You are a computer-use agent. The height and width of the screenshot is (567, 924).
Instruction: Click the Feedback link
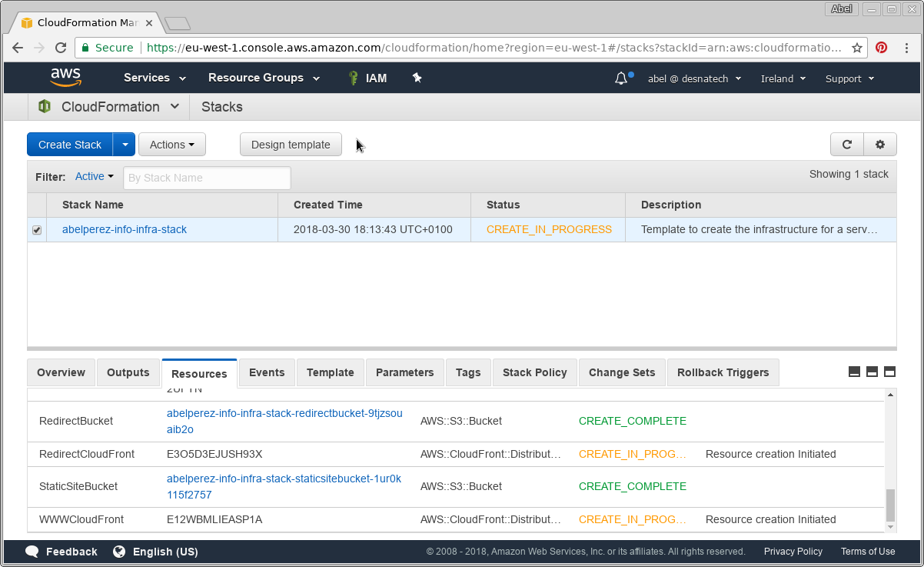71,552
